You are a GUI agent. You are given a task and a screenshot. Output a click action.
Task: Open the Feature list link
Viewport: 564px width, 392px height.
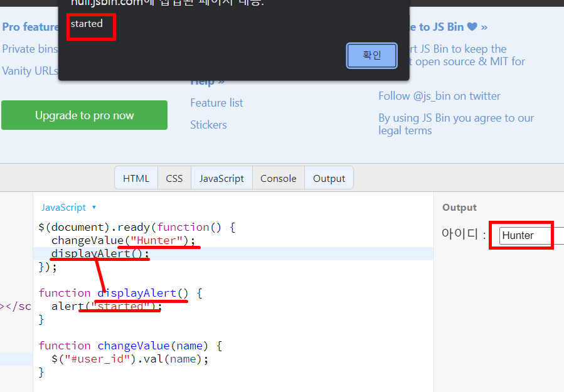pyautogui.click(x=216, y=103)
